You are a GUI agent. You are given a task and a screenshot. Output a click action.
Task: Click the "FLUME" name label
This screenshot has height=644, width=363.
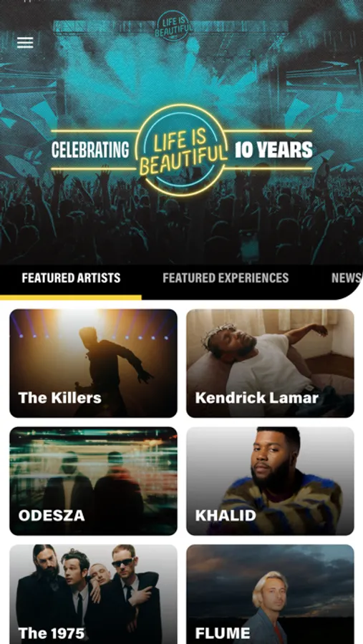pos(223,633)
